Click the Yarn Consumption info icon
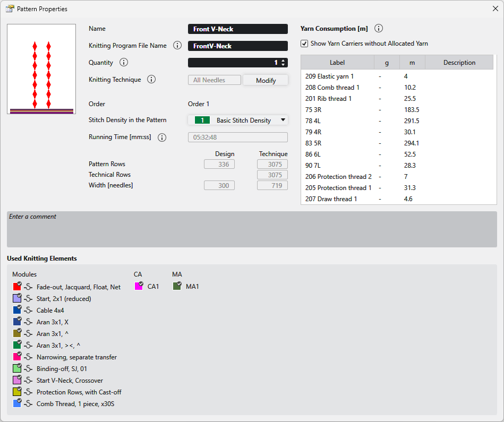This screenshot has width=504, height=422. tap(379, 29)
